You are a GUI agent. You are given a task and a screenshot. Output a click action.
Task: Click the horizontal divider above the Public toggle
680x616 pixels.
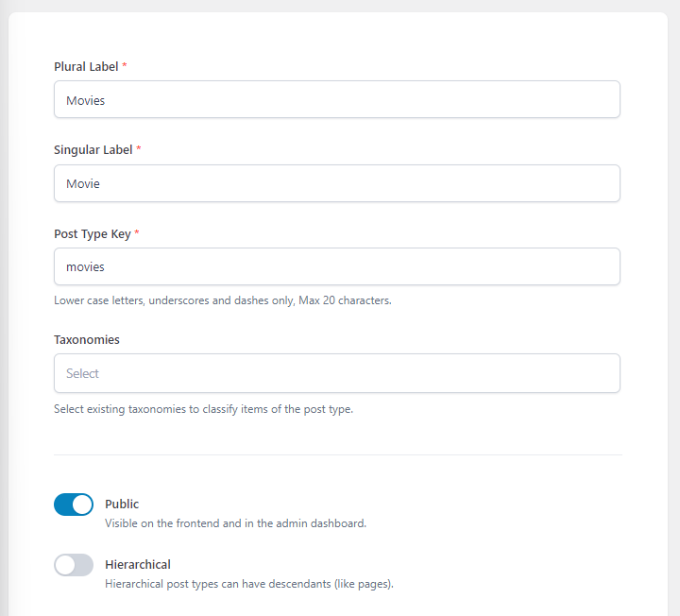tap(337, 454)
